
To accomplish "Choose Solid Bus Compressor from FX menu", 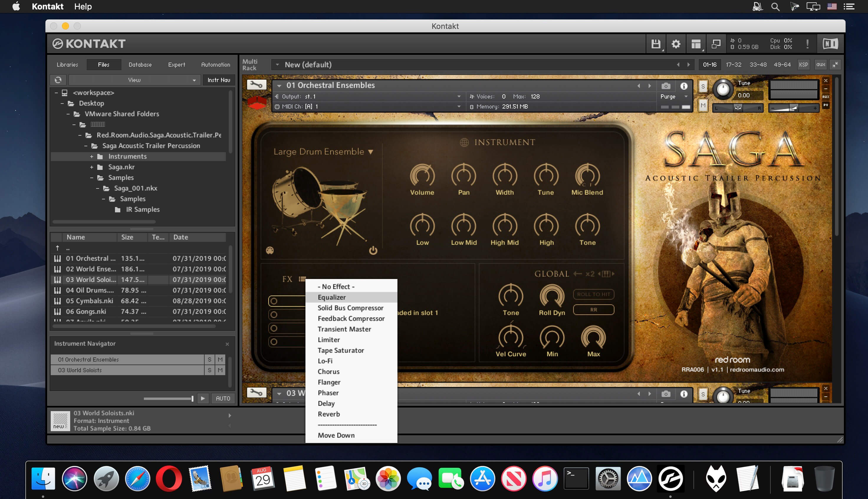I will pyautogui.click(x=351, y=308).
